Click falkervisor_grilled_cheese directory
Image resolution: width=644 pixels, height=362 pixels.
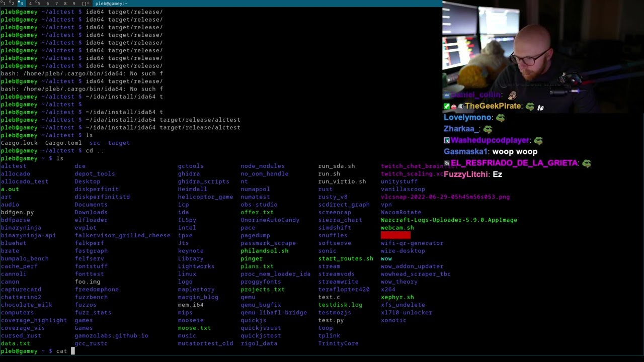coord(122,235)
